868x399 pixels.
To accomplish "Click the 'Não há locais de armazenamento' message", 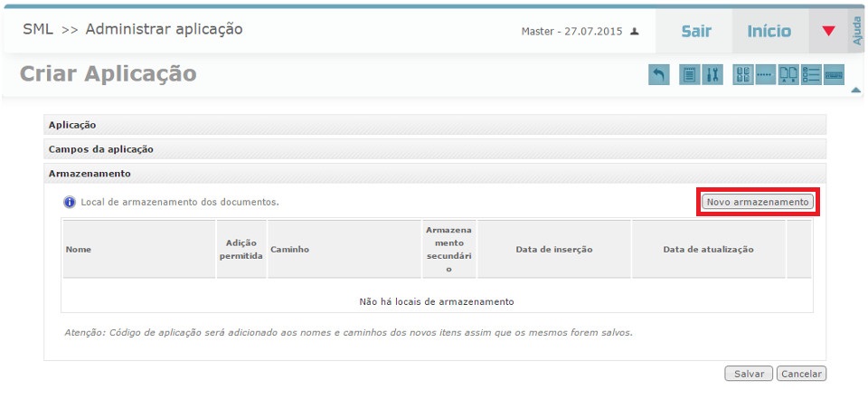I will (437, 302).
